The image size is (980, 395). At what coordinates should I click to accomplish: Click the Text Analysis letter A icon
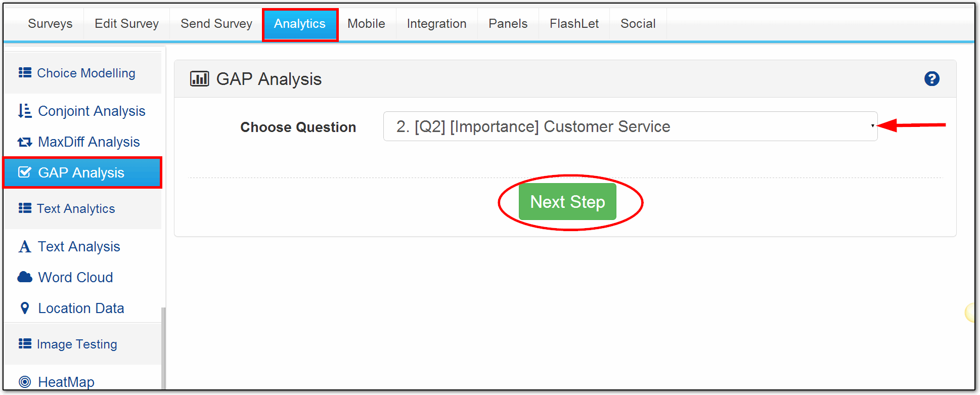click(24, 246)
